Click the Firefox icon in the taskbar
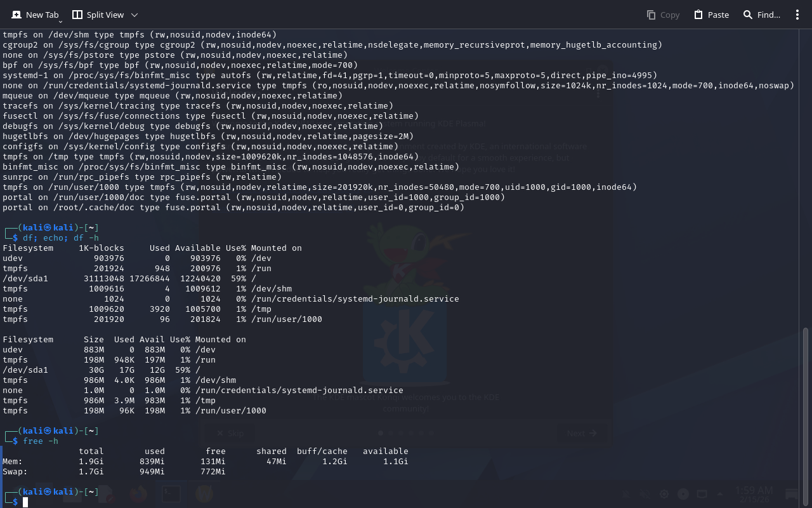 coord(138,494)
